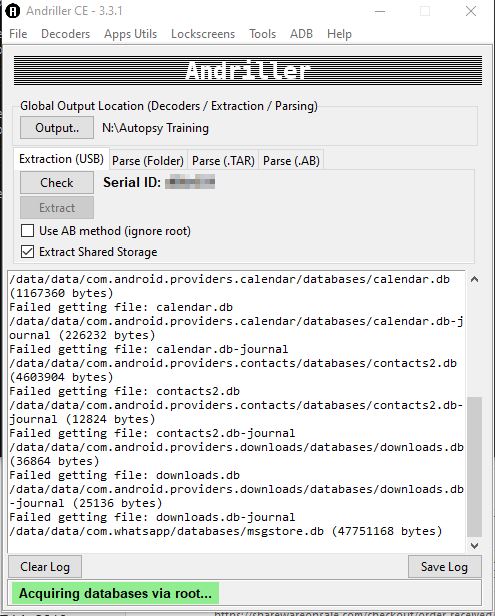The width and height of the screenshot is (495, 616).
Task: Switch to the Parse (Folder) tab
Action: 148,161
